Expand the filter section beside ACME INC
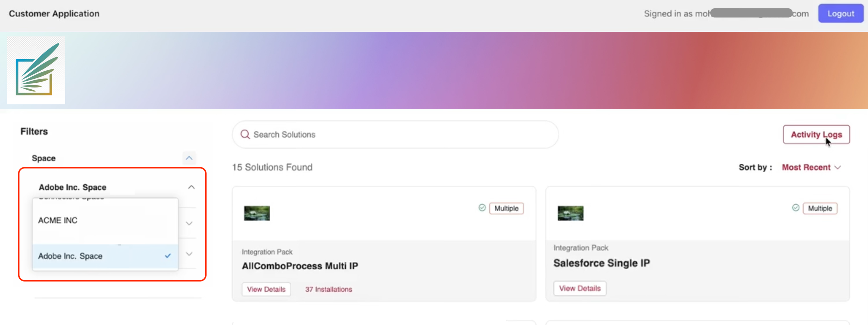Image resolution: width=868 pixels, height=325 pixels. [189, 224]
